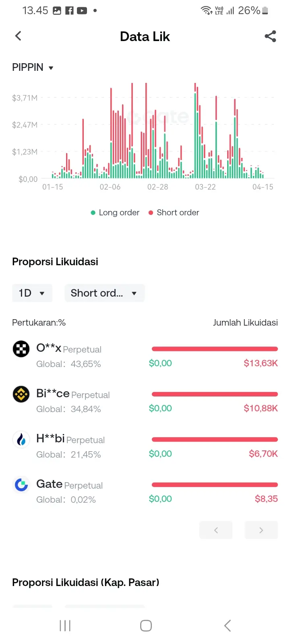Go to next page of exchanges
The height and width of the screenshot is (644, 290).
(x=261, y=530)
